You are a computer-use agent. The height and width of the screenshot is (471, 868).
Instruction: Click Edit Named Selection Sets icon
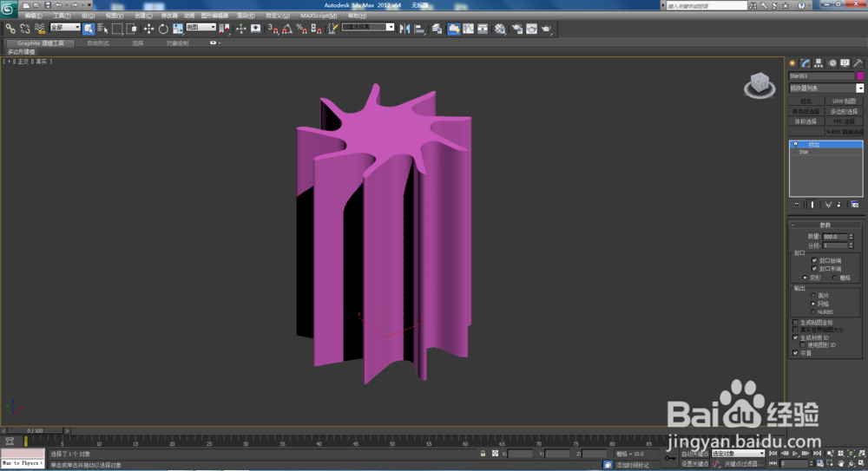332,29
